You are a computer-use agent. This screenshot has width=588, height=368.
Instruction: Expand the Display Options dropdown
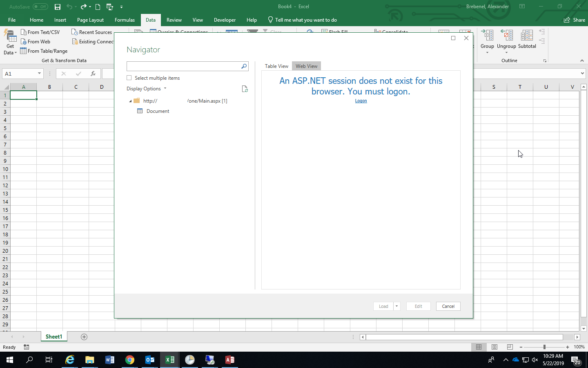click(146, 89)
